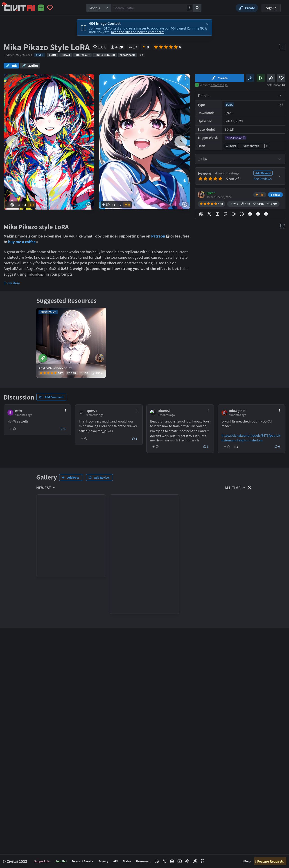Viewport: 289px width, 868px height.
Task: Click the share arrow icon
Action: click(x=271, y=78)
